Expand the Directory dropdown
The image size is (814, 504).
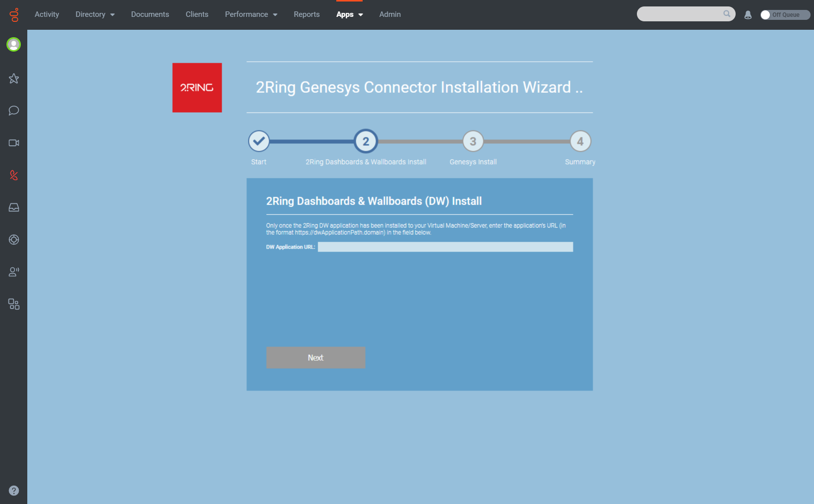[x=95, y=14]
